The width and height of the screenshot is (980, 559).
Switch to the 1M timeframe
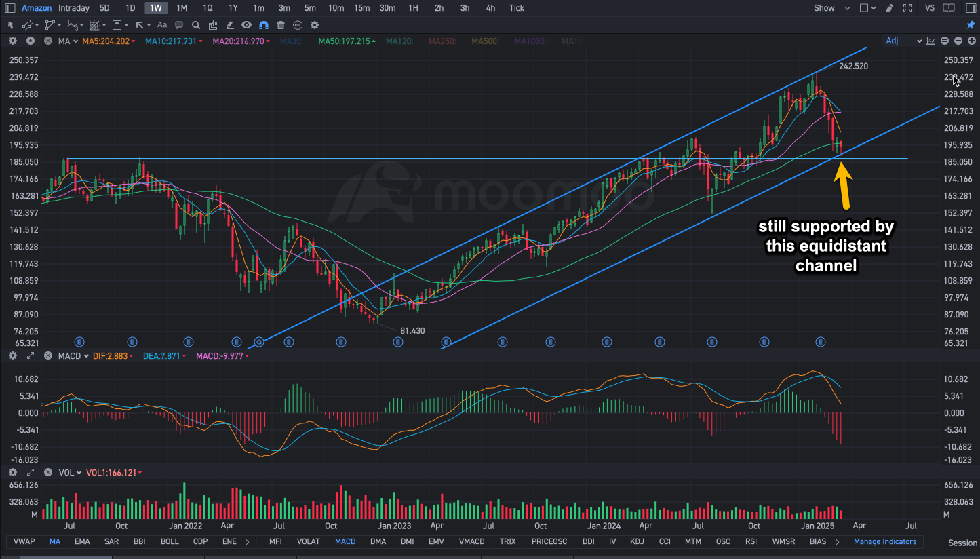pyautogui.click(x=182, y=8)
